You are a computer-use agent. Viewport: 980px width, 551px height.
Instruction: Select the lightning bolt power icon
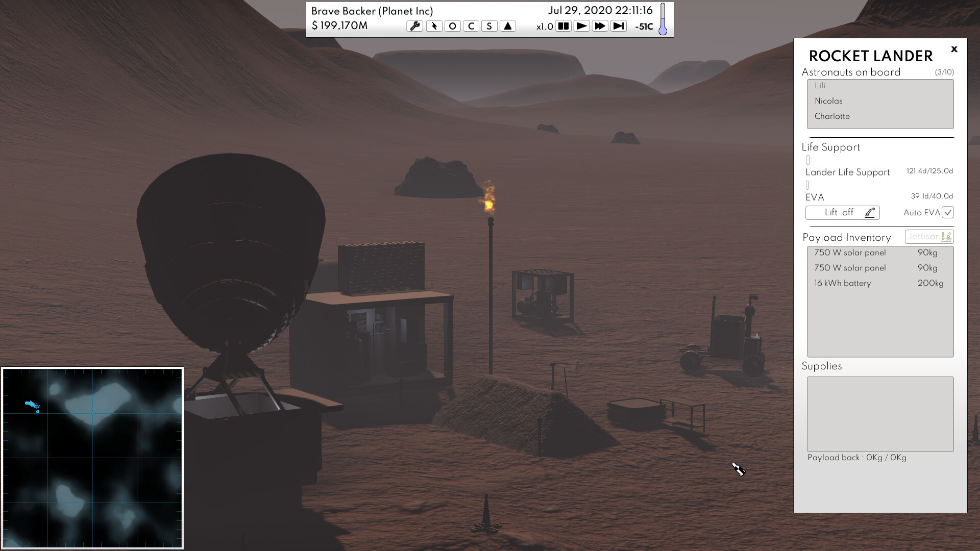[x=434, y=26]
